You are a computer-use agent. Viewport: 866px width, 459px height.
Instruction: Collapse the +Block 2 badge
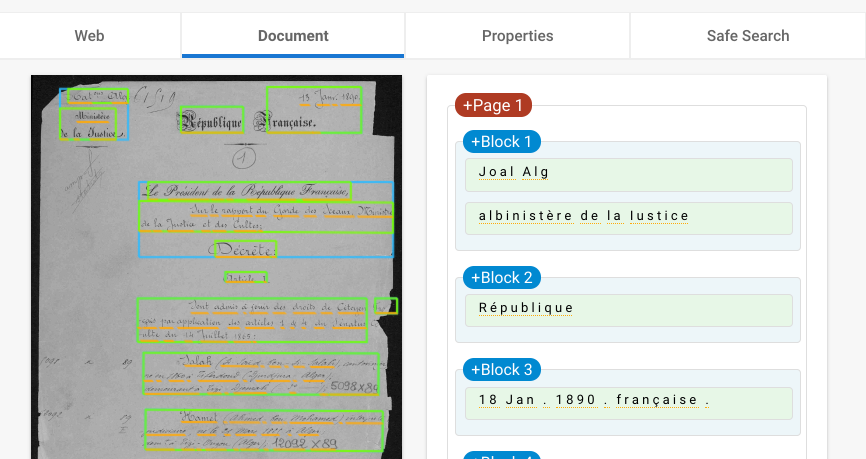tap(501, 277)
